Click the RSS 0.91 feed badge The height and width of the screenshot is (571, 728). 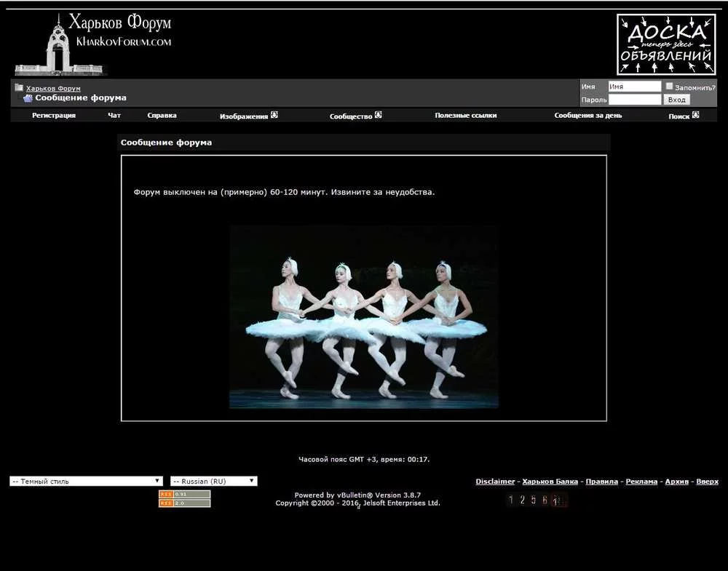(184, 495)
